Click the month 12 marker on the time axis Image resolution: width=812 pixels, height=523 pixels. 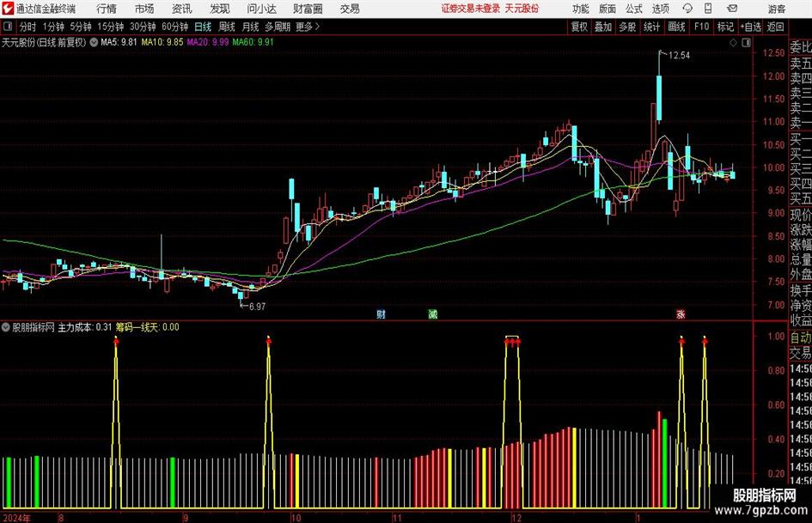point(516,518)
